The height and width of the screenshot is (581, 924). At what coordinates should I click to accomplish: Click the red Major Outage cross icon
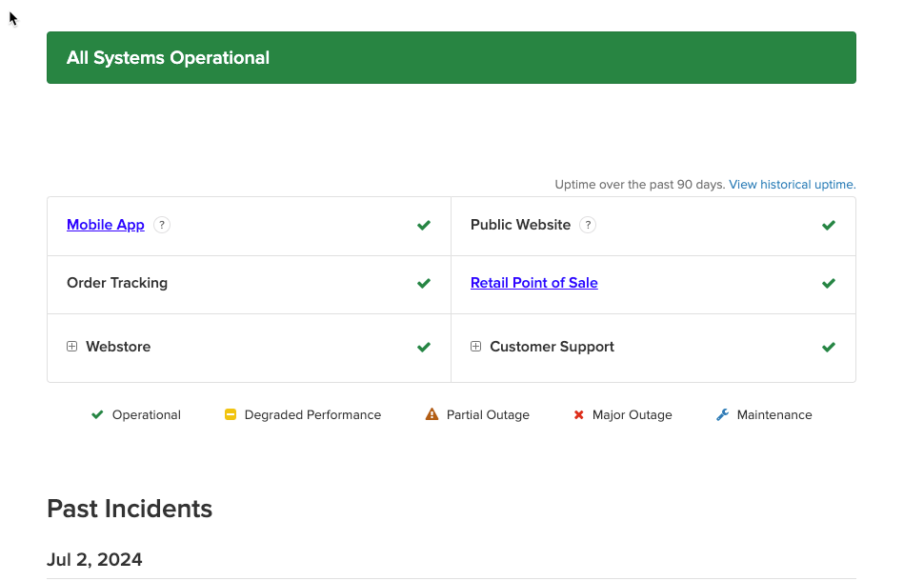(578, 415)
